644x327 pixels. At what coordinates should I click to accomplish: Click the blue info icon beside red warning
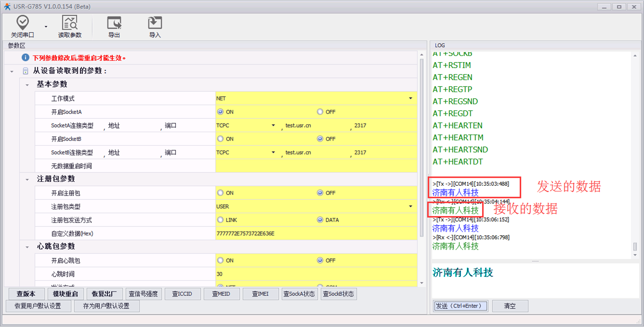(x=26, y=58)
